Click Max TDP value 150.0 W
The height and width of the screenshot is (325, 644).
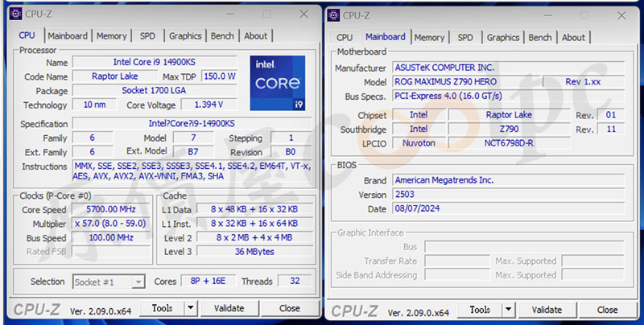219,76
